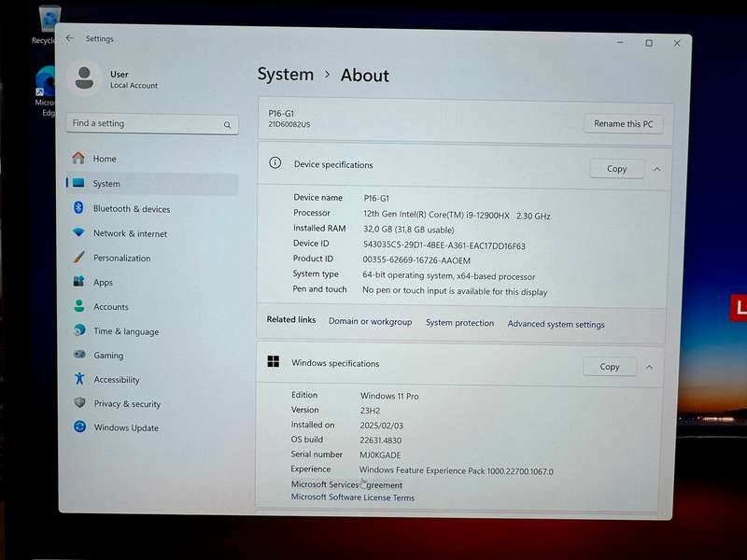
Task: Maximize the Settings window
Action: click(x=649, y=43)
